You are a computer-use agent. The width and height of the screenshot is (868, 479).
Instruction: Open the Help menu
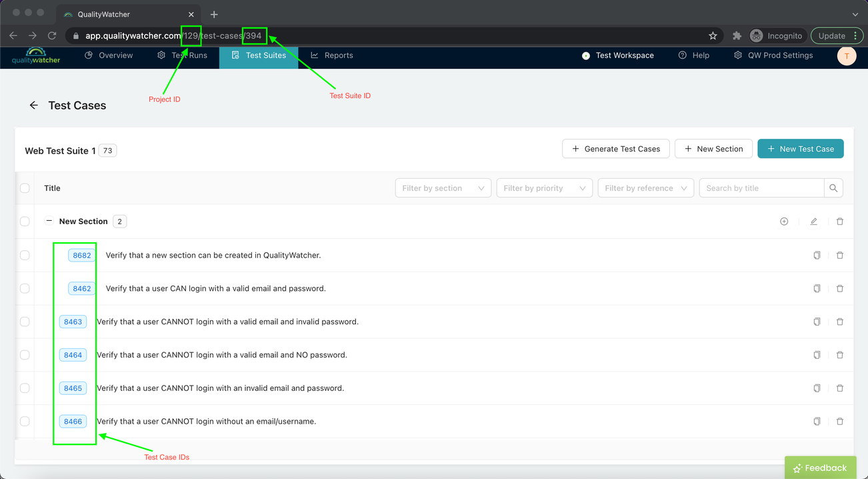[x=694, y=55]
